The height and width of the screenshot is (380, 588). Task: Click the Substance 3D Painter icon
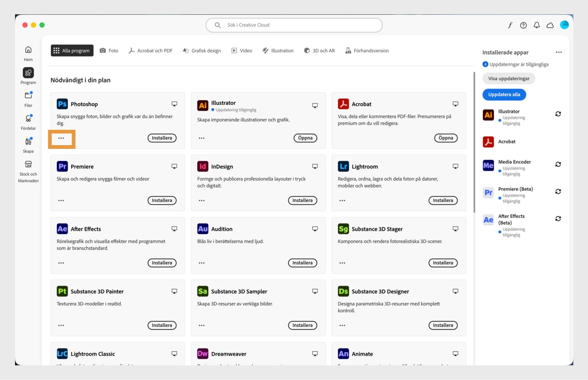click(x=62, y=291)
